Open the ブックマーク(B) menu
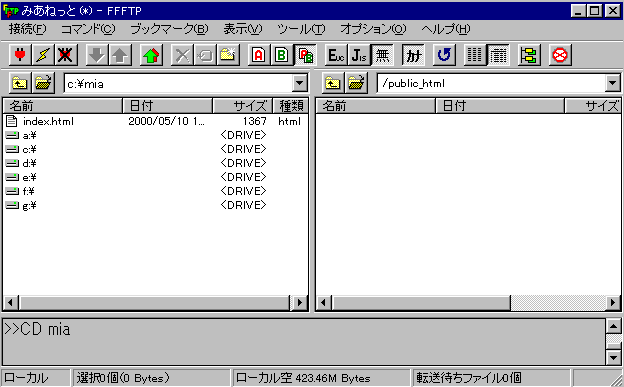 [169, 29]
